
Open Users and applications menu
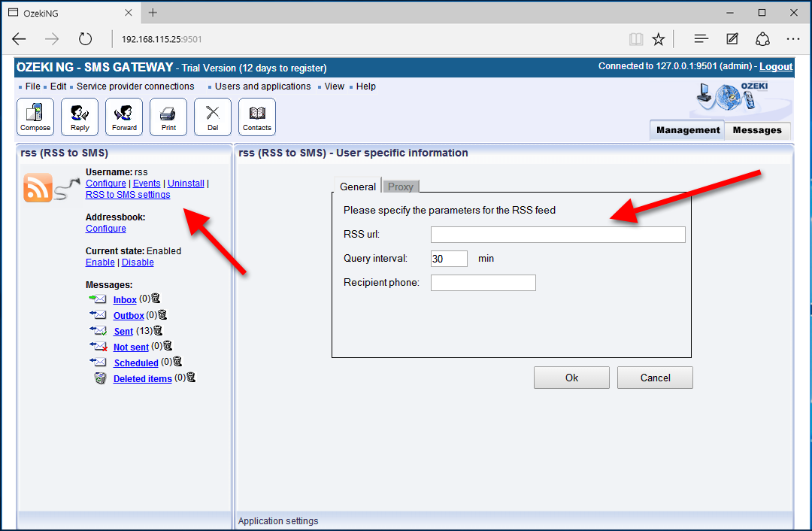click(x=262, y=86)
